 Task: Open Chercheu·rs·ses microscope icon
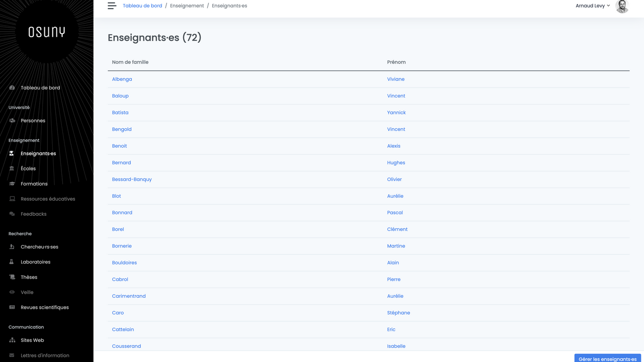click(12, 247)
